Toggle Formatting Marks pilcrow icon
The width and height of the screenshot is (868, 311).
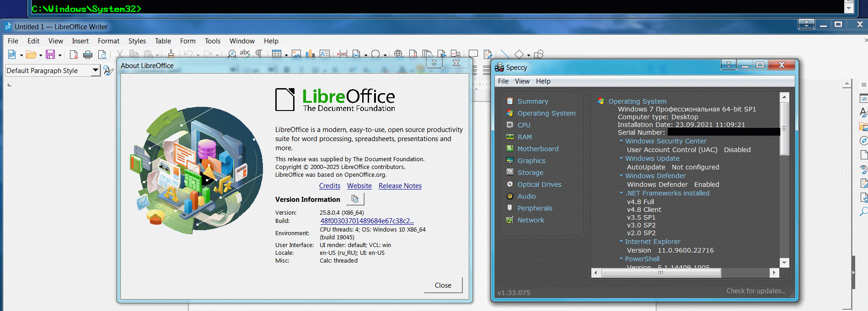pos(259,54)
